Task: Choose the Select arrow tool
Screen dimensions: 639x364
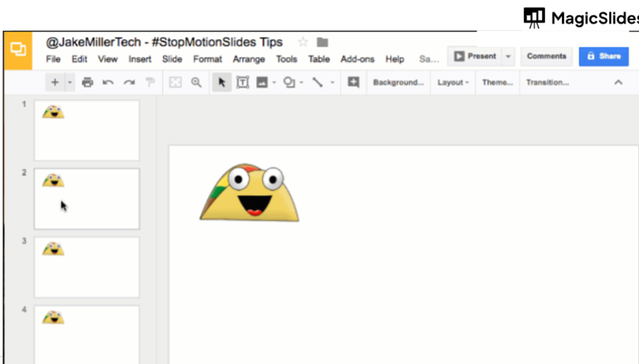Action: point(222,82)
